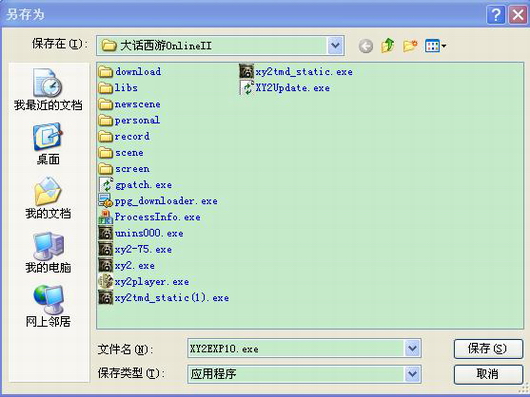
Task: Select the ppg_downloader.exe file icon
Action: pos(105,201)
